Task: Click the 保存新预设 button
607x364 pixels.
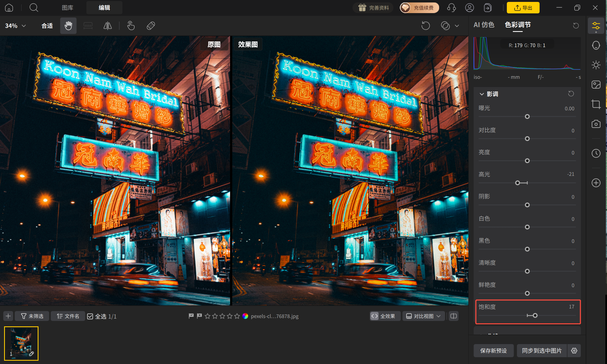Action: 493,351
